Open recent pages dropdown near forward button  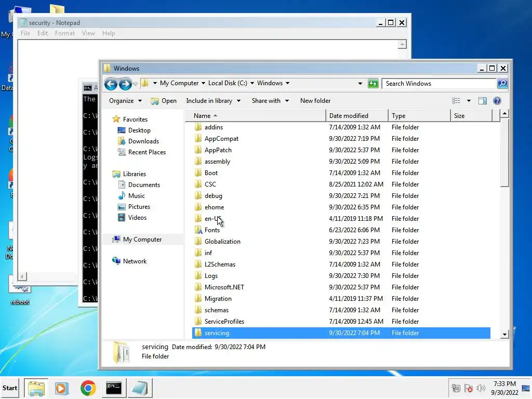click(135, 84)
